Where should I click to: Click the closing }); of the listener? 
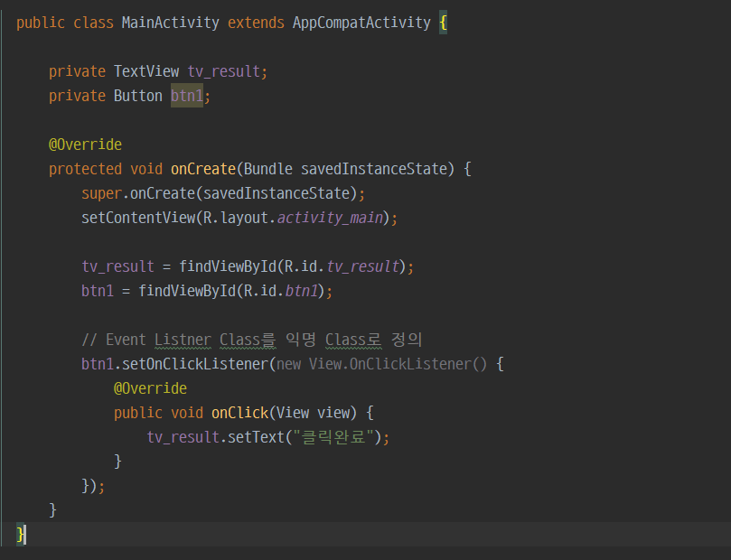tap(93, 486)
